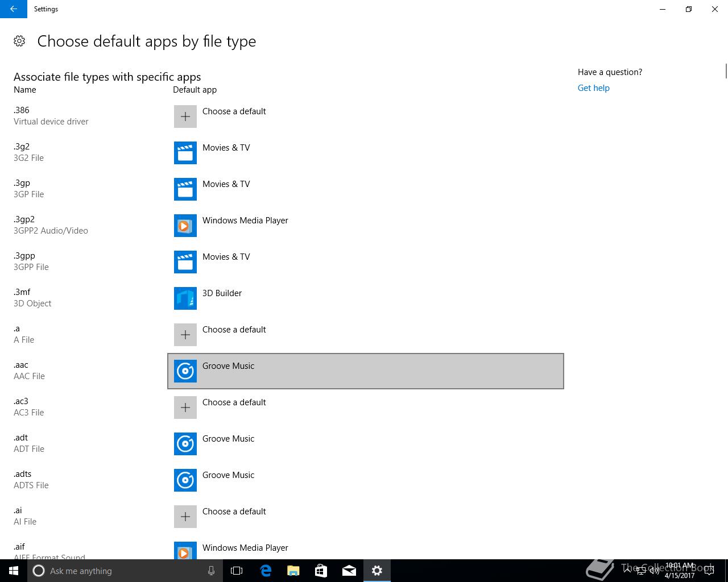This screenshot has height=582, width=728.
Task: Click Groove Music icon for .aac
Action: tap(185, 371)
